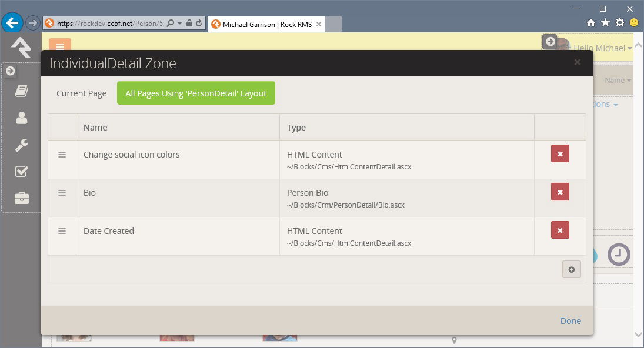644x348 pixels.
Task: Click the address bar URL field
Action: [109, 24]
